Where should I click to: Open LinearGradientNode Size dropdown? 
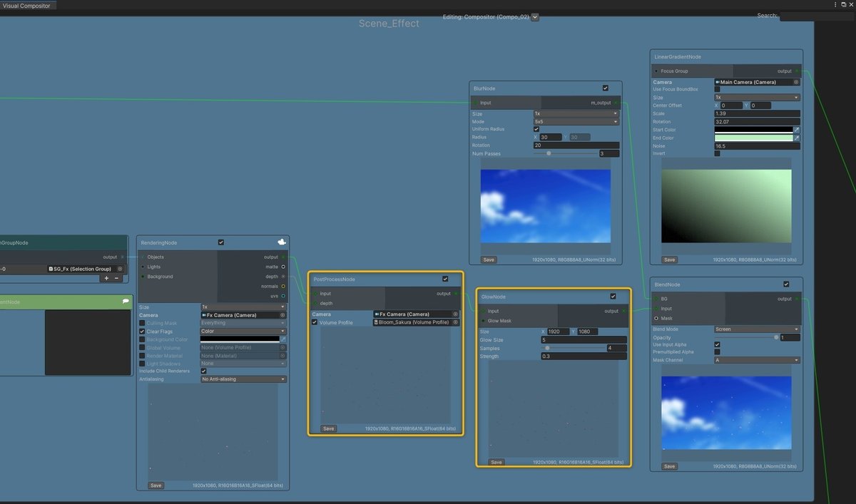(x=757, y=97)
